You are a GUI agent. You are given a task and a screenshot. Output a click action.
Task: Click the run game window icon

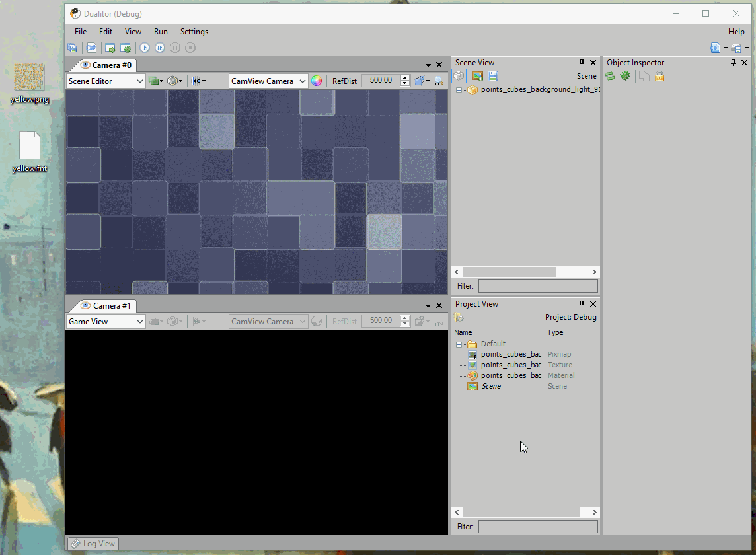tap(110, 48)
